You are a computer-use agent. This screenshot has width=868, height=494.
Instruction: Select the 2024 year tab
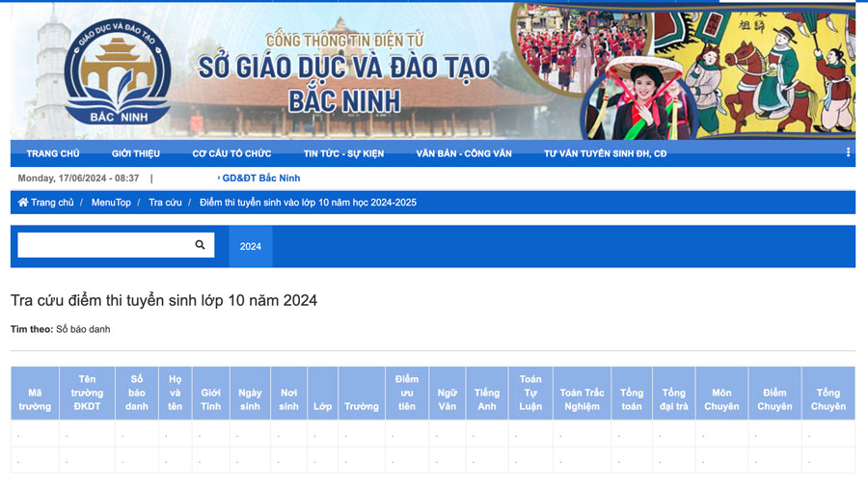coord(250,246)
